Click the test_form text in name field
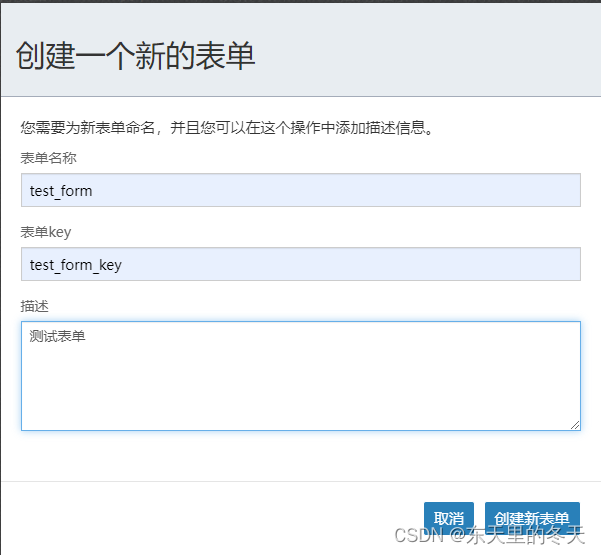The width and height of the screenshot is (601, 555). [x=61, y=191]
